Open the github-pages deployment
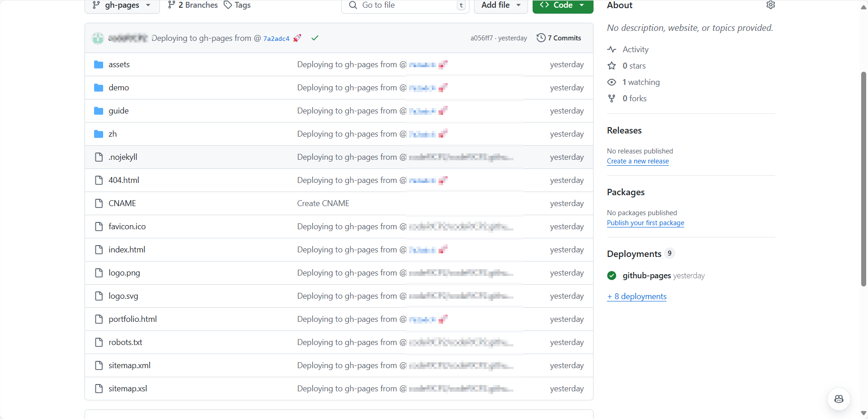The image size is (868, 419). [647, 276]
